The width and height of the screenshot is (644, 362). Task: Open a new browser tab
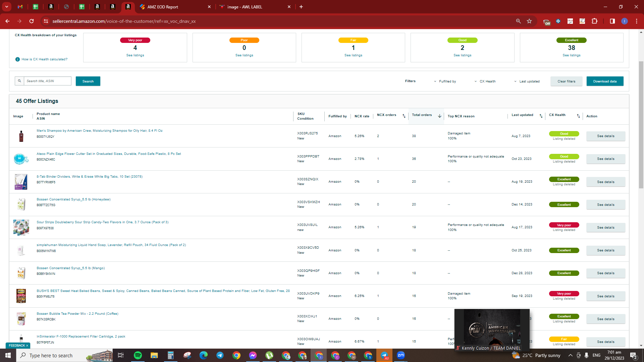[x=301, y=7]
